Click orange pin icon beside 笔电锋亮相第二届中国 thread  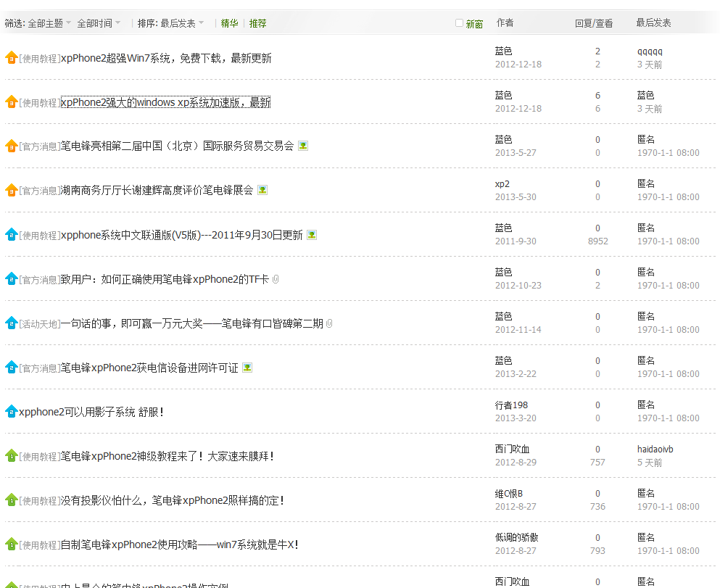pyautogui.click(x=11, y=146)
